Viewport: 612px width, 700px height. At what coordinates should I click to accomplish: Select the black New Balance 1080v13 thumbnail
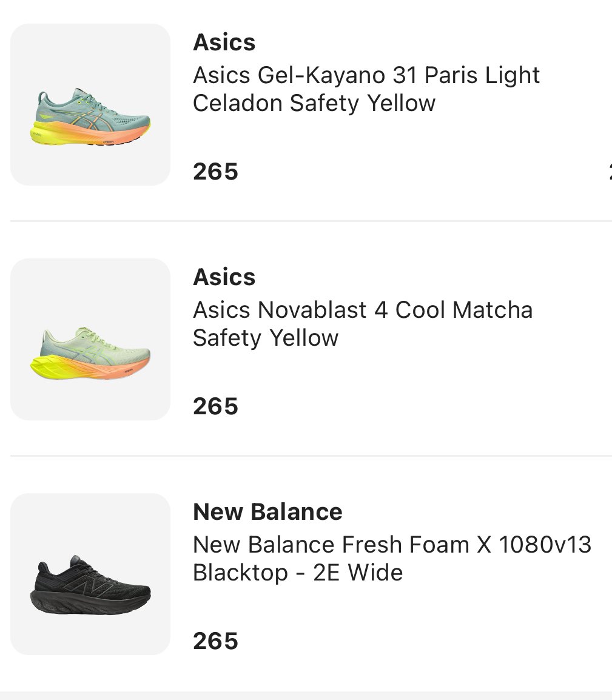[x=90, y=574]
